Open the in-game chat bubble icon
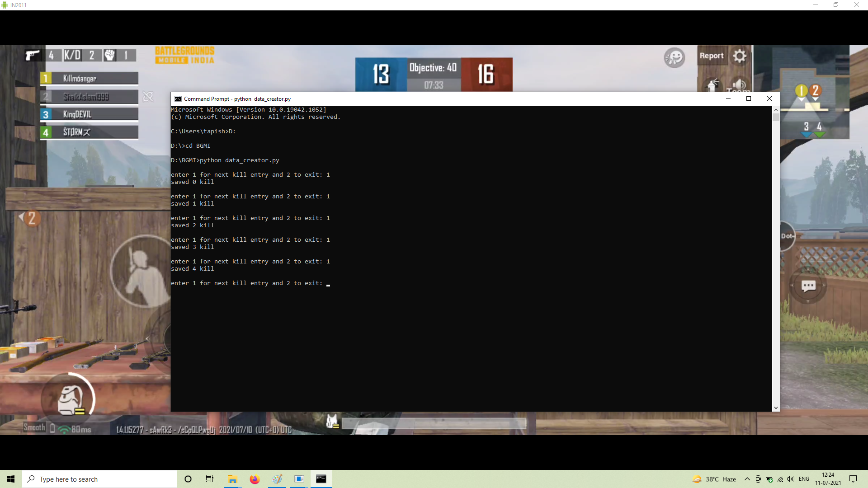Image resolution: width=868 pixels, height=488 pixels. coord(808,286)
